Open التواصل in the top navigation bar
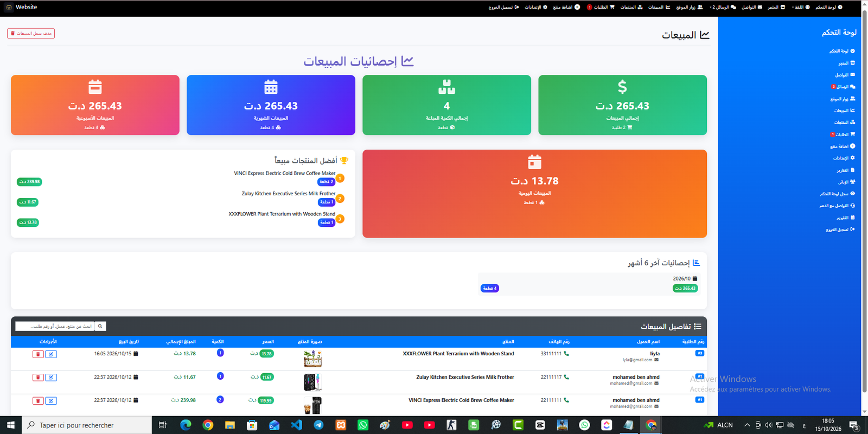Image resolution: width=868 pixels, height=434 pixels. click(752, 7)
